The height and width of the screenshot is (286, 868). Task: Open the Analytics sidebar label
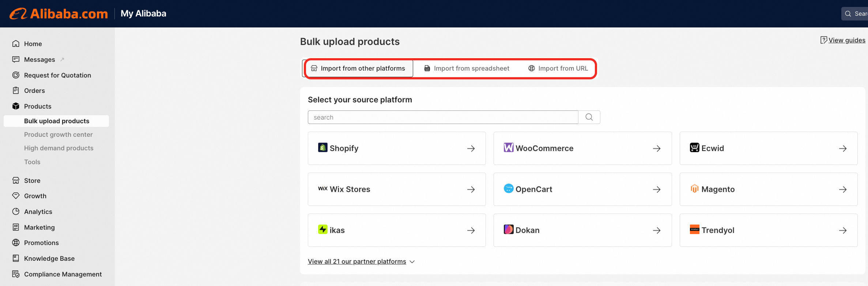tap(38, 212)
